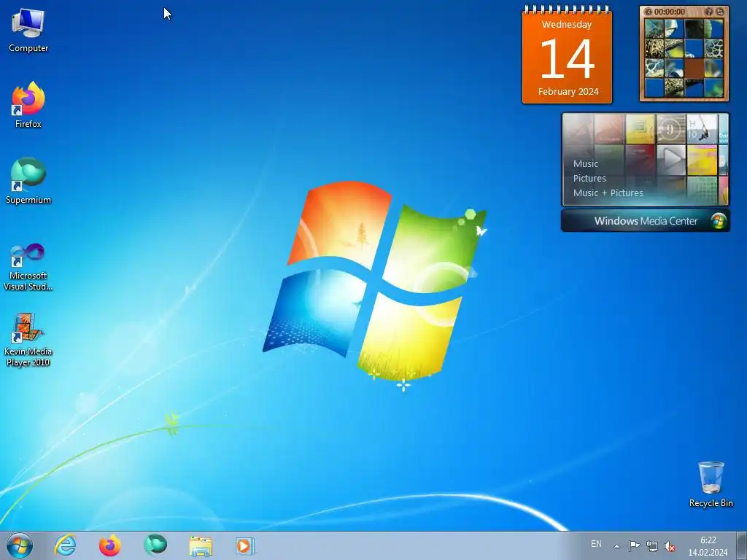Select the Kevin Media Player 2010 shortcut
The image size is (747, 560).
coord(28,340)
